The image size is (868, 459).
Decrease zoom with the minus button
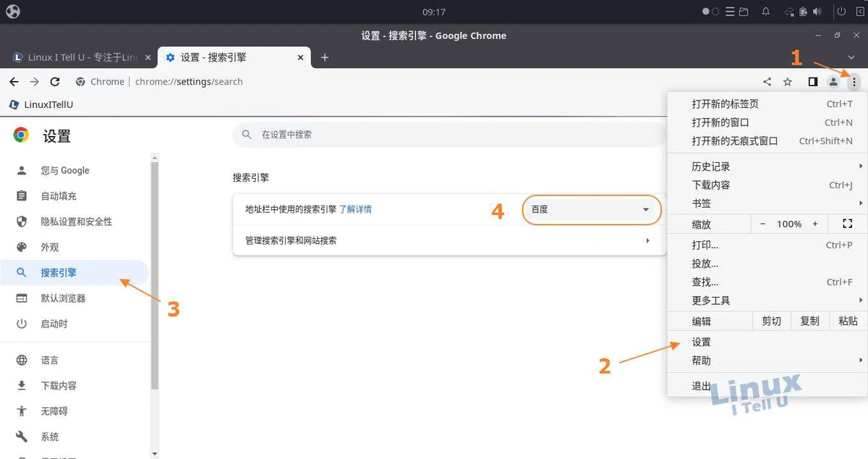tap(762, 224)
